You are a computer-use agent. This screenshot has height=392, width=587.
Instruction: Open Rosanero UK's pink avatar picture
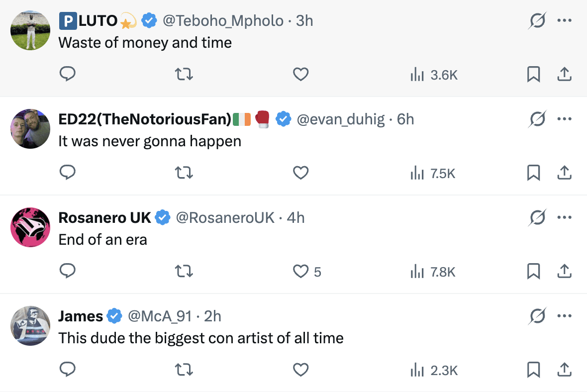point(30,227)
